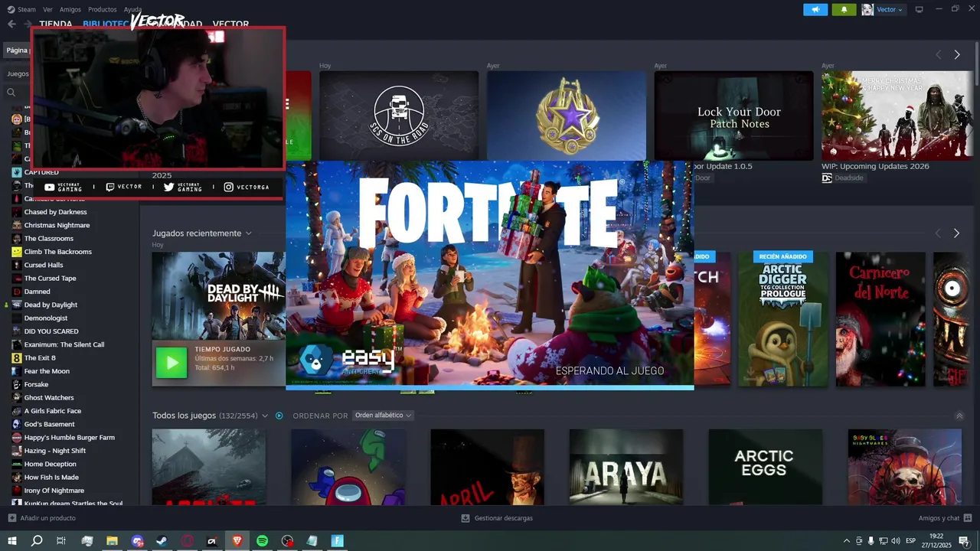The height and width of the screenshot is (551, 980).
Task: Open Gestionar descargas
Action: coord(497,518)
